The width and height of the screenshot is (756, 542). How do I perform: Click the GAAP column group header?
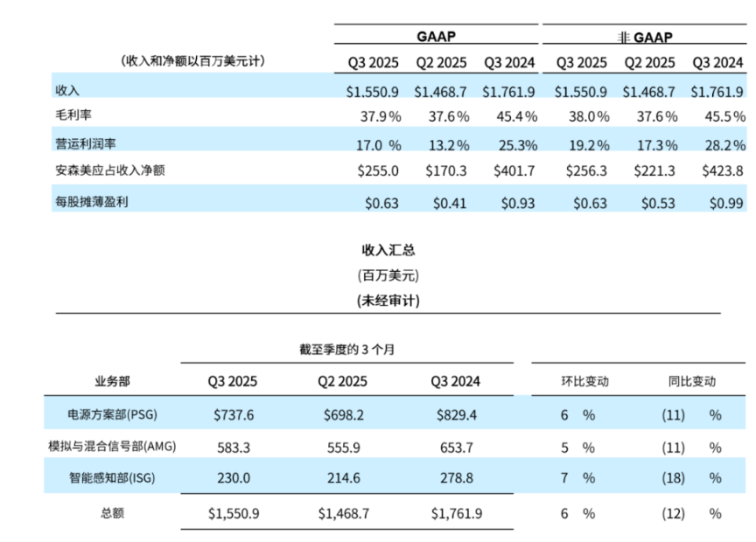pos(436,37)
